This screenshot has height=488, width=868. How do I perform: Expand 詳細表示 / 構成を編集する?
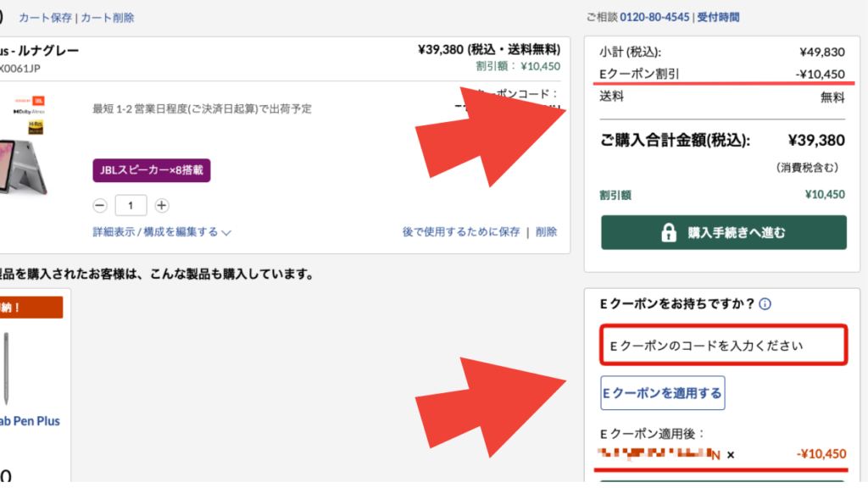click(162, 232)
